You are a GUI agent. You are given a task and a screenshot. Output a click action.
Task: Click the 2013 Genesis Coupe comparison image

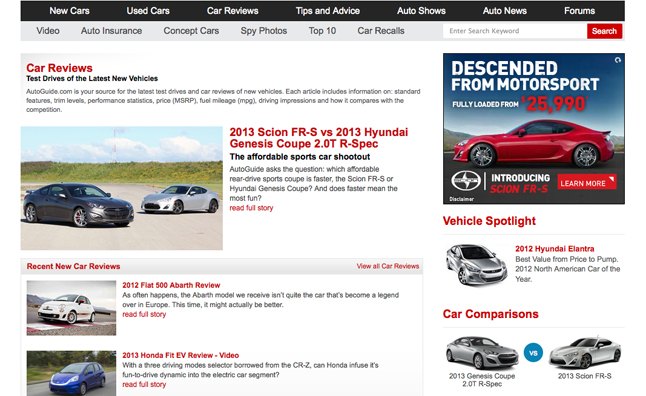482,353
